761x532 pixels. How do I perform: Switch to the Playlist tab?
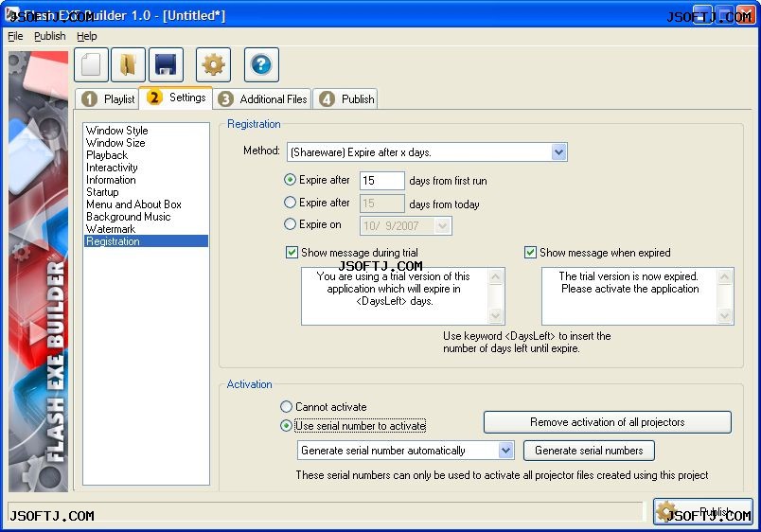pos(108,99)
